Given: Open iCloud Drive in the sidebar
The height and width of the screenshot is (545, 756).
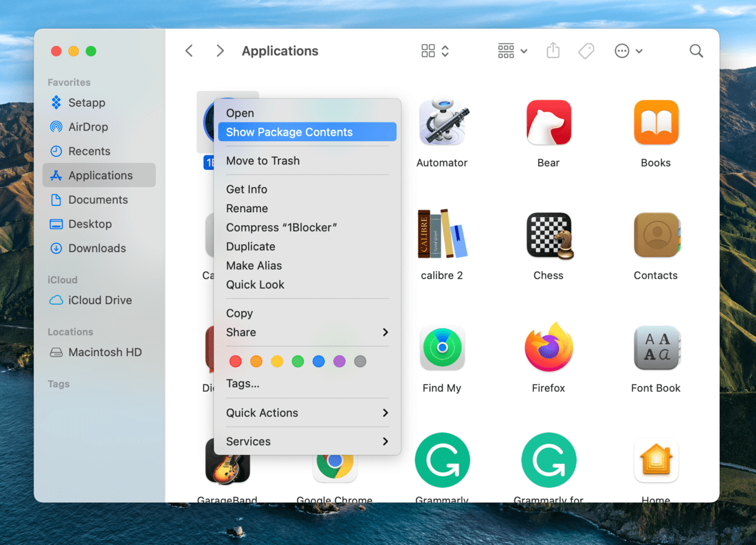Looking at the screenshot, I should tap(99, 300).
